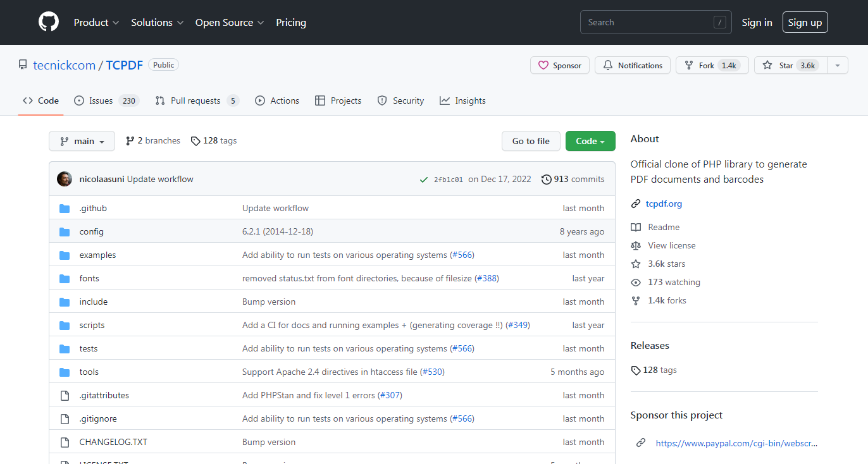Viewport: 868px width, 464px height.
Task: Click the commit history clock icon
Action: click(547, 180)
